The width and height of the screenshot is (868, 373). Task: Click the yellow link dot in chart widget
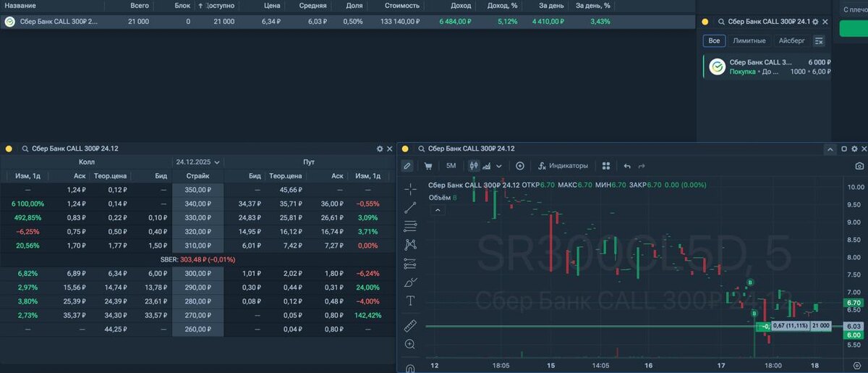404,148
